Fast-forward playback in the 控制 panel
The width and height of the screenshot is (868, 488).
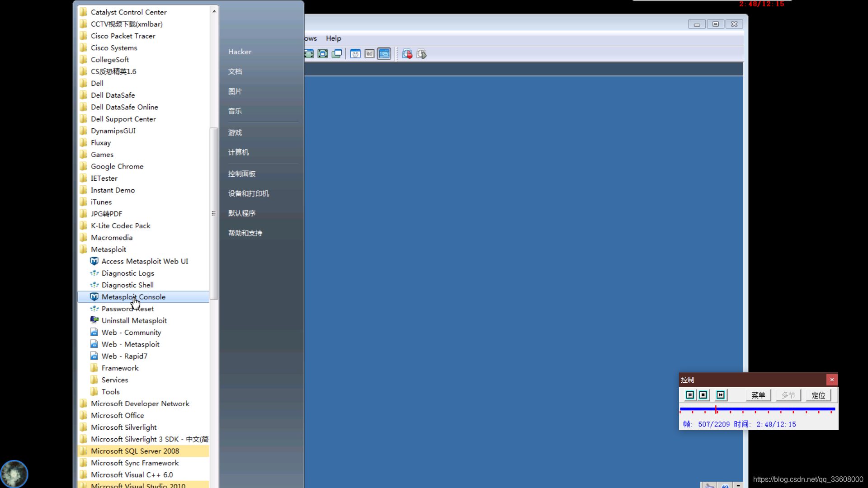[721, 395]
